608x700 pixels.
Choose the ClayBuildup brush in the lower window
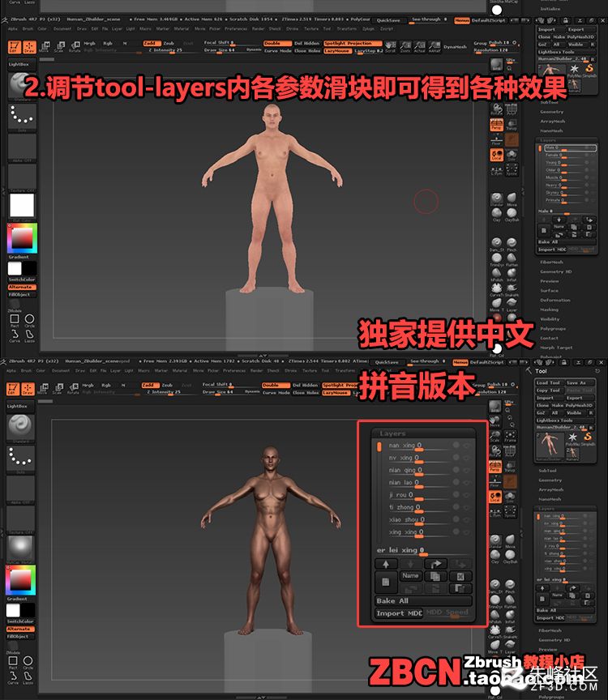click(x=510, y=557)
